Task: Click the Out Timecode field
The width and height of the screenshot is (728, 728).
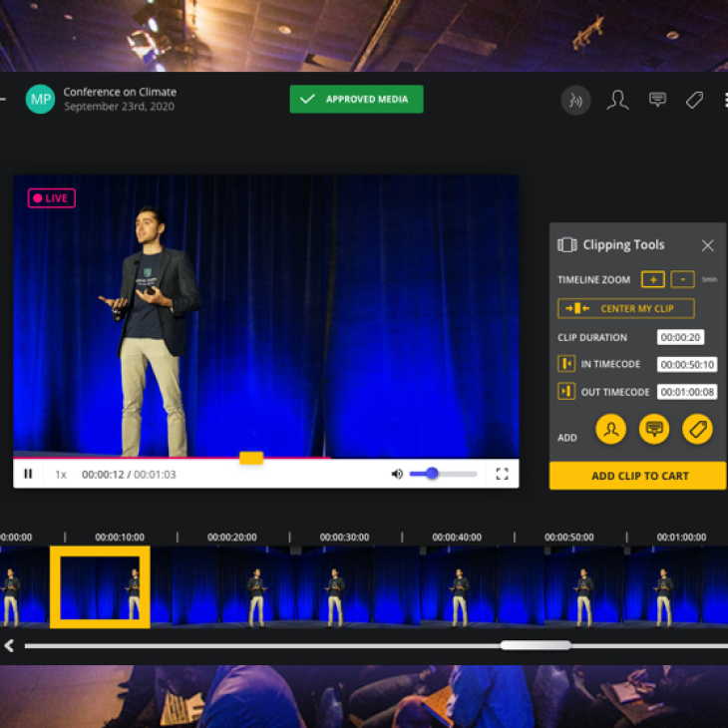Action: click(x=687, y=392)
